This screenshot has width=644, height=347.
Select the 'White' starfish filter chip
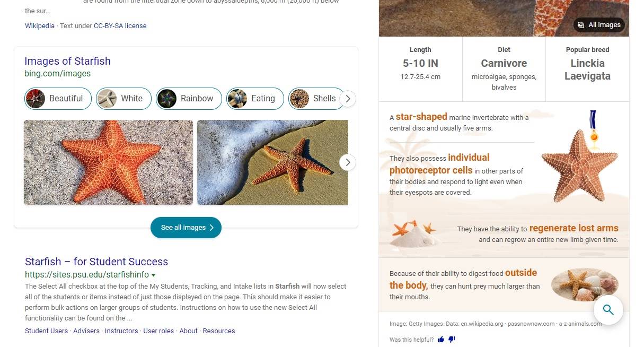pos(123,99)
